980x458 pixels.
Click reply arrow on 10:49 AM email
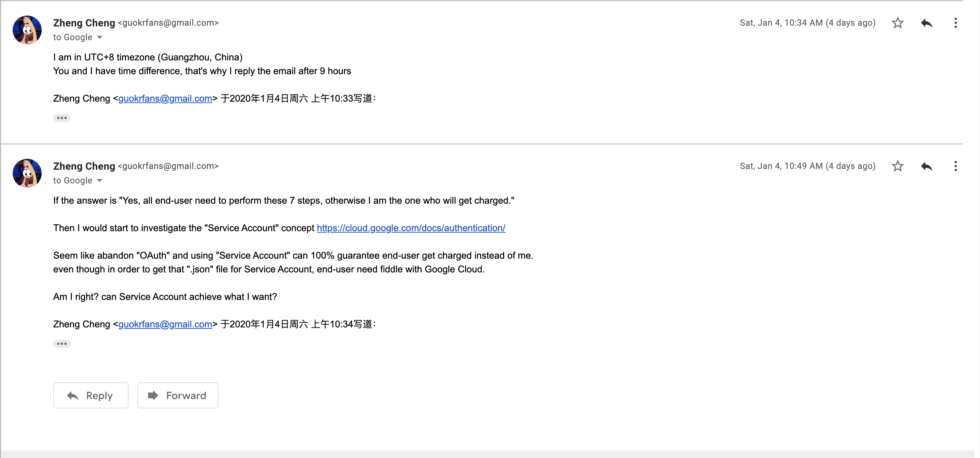[x=926, y=166]
